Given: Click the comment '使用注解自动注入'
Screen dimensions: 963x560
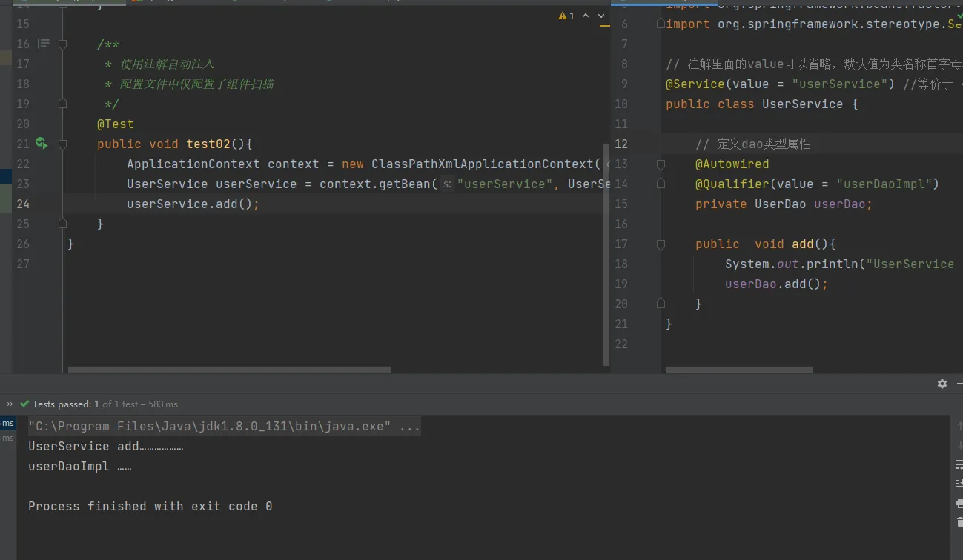Looking at the screenshot, I should 167,64.
